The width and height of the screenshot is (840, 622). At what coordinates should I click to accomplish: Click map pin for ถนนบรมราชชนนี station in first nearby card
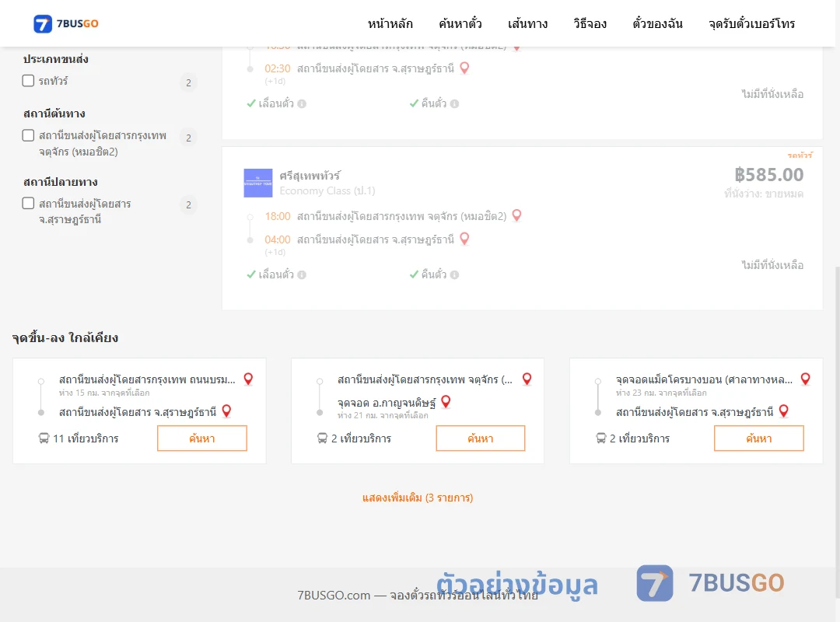coord(248,379)
